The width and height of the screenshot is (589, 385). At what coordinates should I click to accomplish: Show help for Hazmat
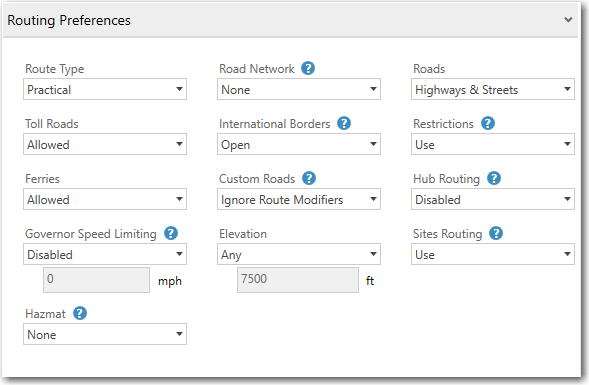click(80, 313)
